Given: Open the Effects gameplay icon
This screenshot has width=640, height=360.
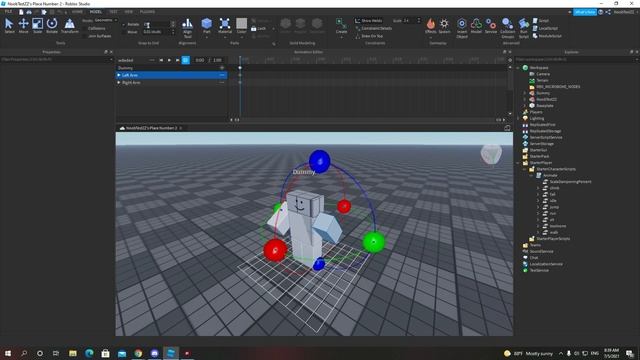Looking at the screenshot, I should click(x=431, y=25).
